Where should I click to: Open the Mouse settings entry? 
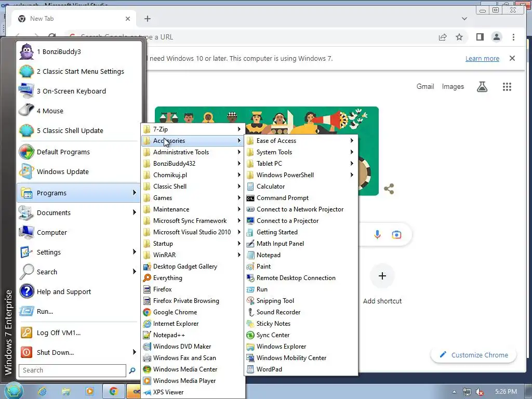tap(78, 111)
